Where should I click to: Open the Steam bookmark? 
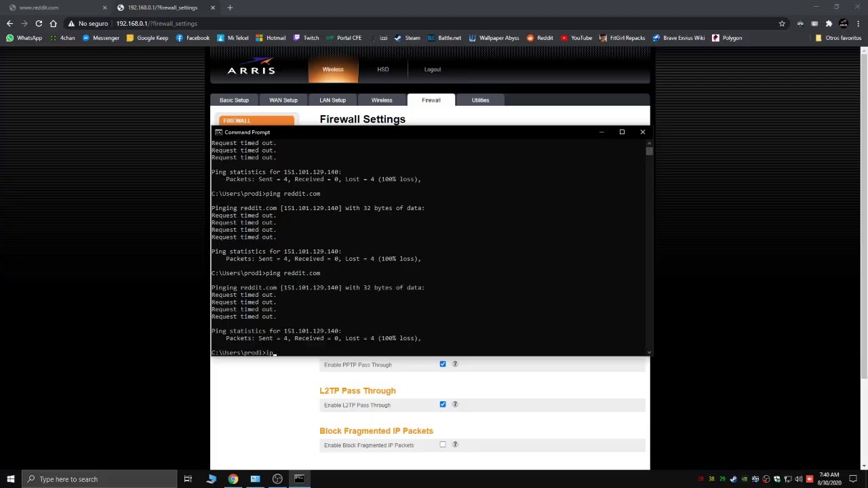(x=408, y=38)
